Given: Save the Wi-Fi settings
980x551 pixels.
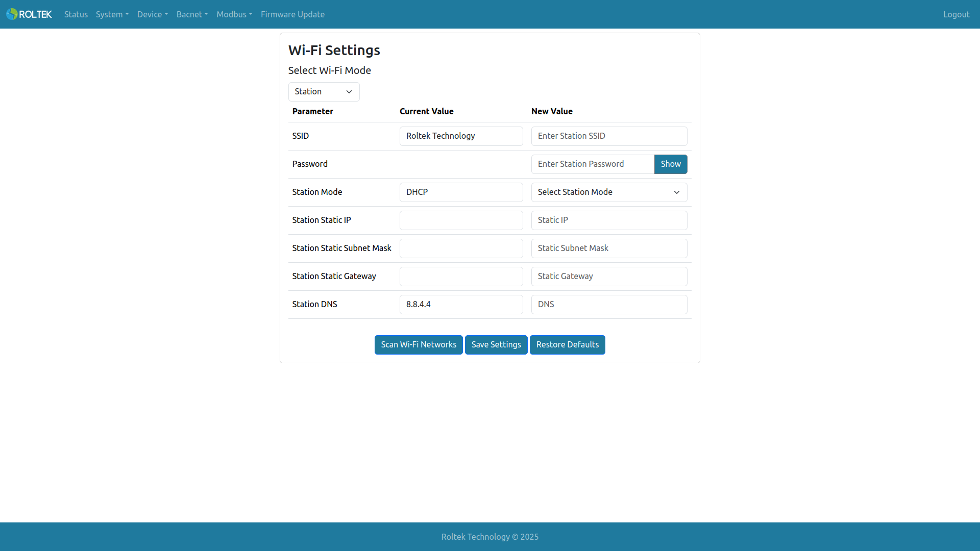Looking at the screenshot, I should 496,345.
